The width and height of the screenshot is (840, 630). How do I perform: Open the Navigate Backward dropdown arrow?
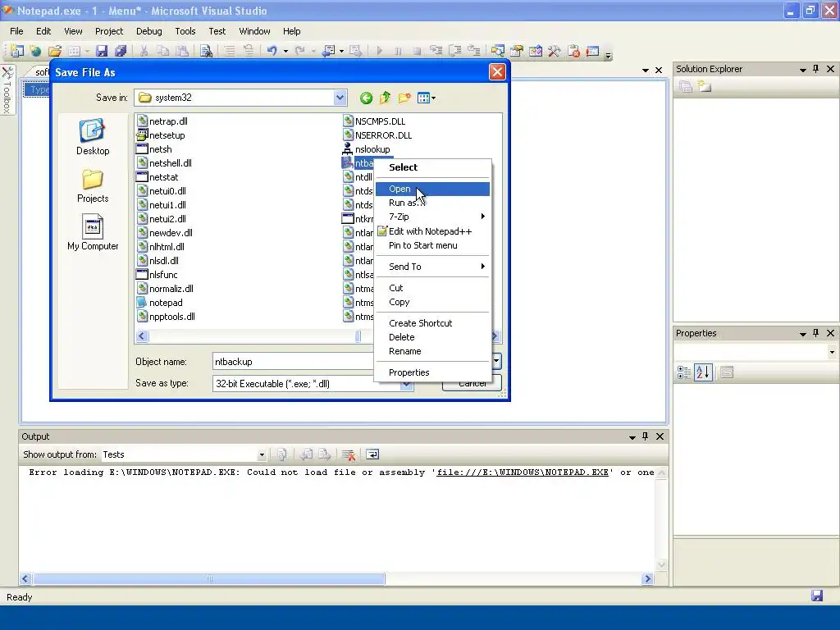point(341,52)
